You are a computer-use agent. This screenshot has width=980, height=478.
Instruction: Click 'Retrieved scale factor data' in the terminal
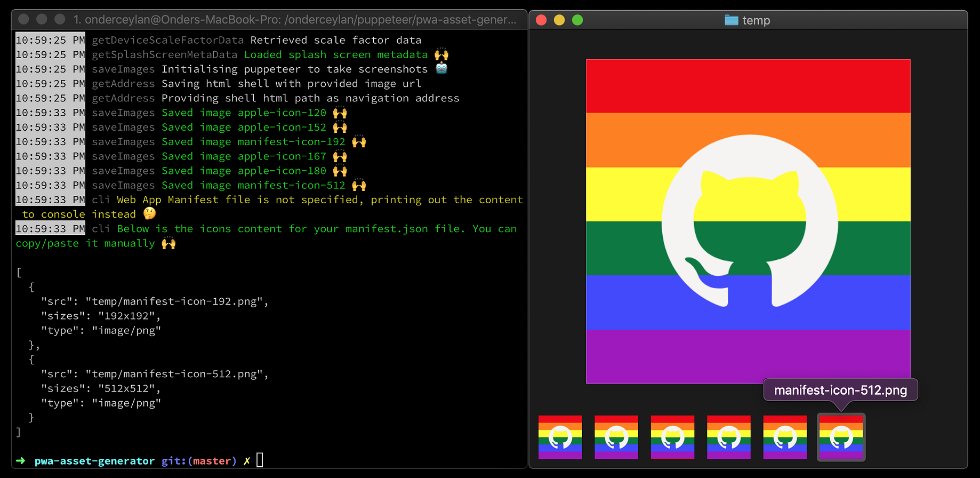pyautogui.click(x=336, y=40)
